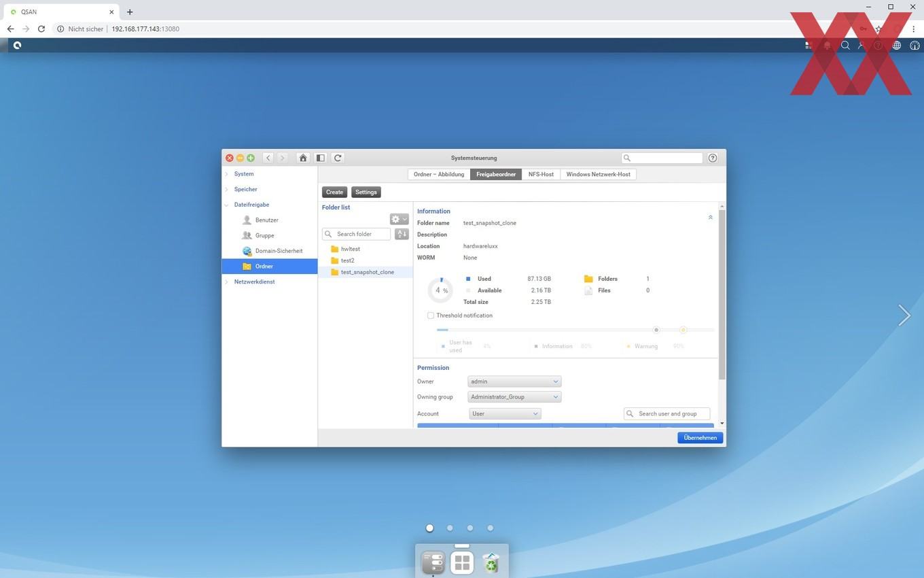The height and width of the screenshot is (578, 924).
Task: Switch to the NFS-Host tab
Action: pos(541,174)
